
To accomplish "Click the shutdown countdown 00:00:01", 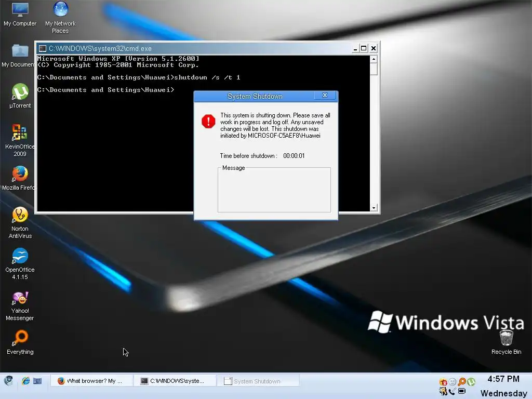I will [294, 156].
